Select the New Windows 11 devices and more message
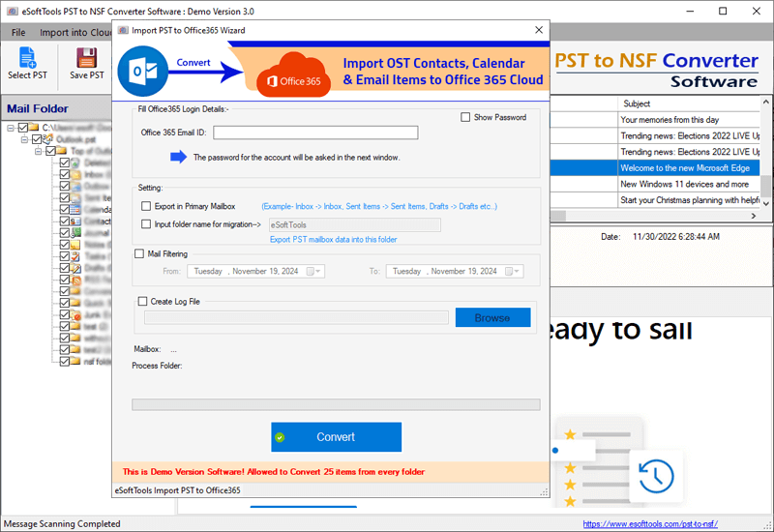The width and height of the screenshot is (774, 532). [655, 184]
